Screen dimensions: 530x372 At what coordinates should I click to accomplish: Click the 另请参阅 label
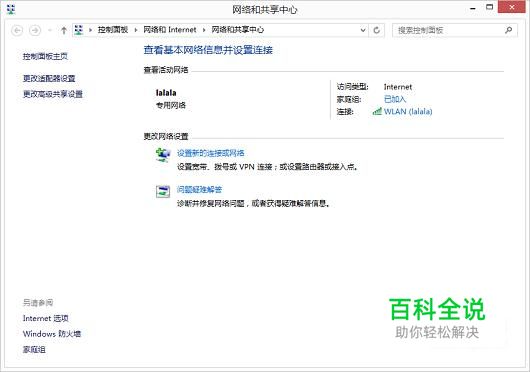38,303
